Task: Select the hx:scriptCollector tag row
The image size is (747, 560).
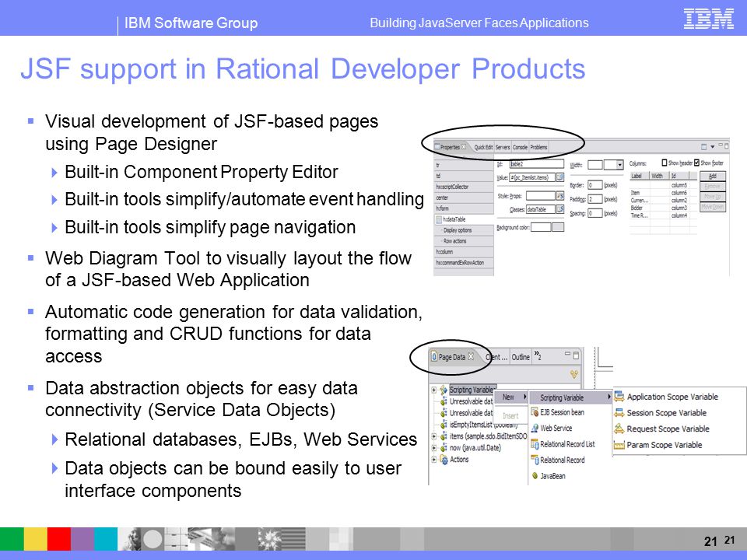Action: [x=464, y=187]
